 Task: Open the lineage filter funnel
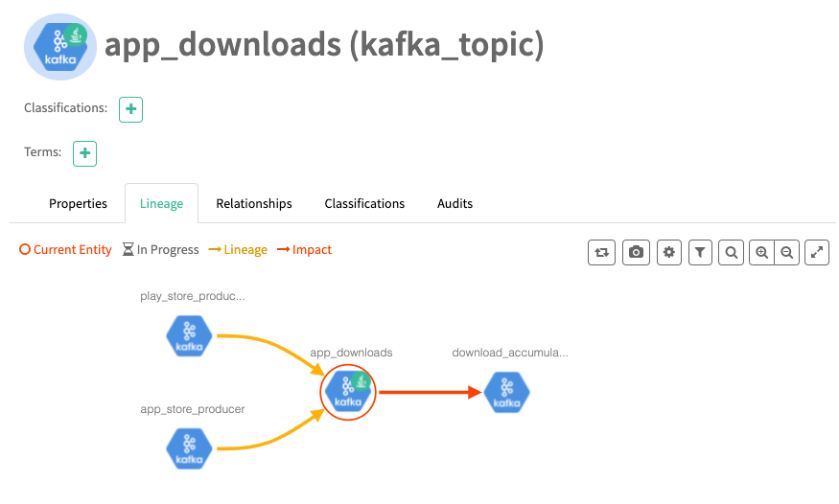pyautogui.click(x=701, y=252)
